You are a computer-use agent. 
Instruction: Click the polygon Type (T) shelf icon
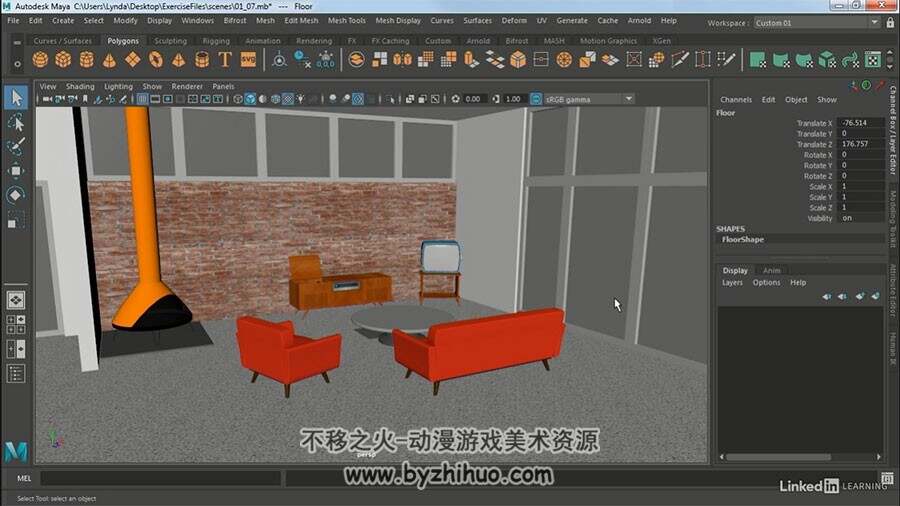point(225,60)
